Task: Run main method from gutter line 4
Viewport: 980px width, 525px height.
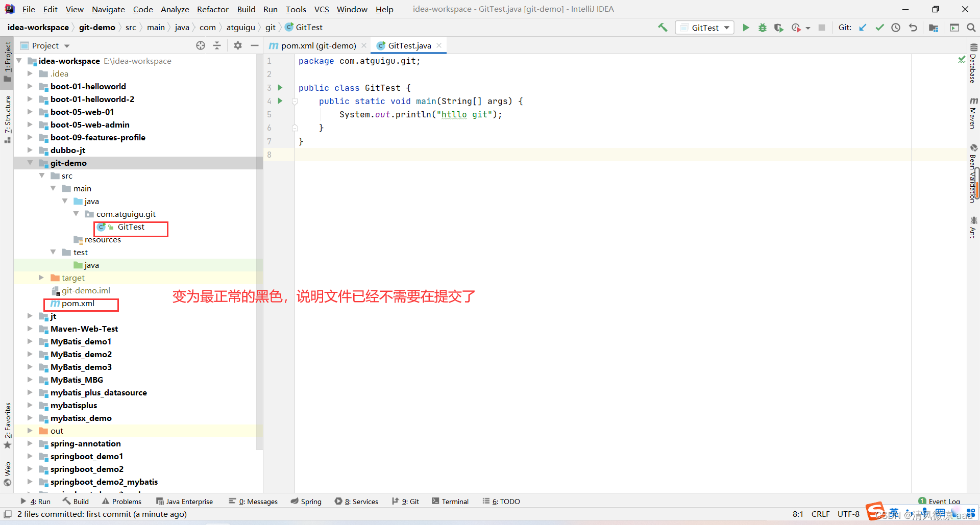Action: 280,101
